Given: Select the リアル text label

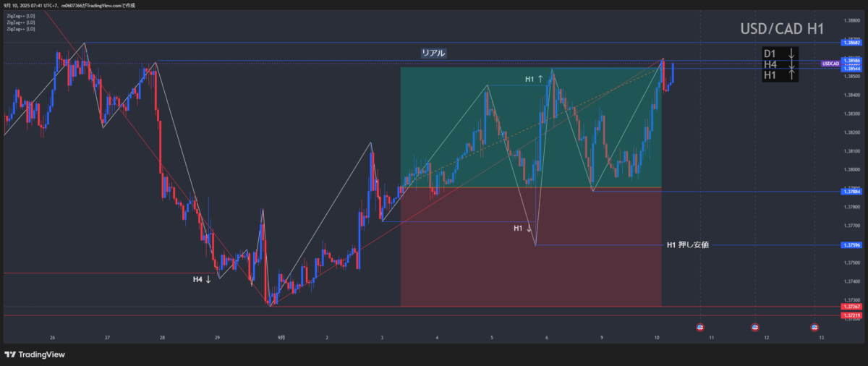Looking at the screenshot, I should (433, 53).
